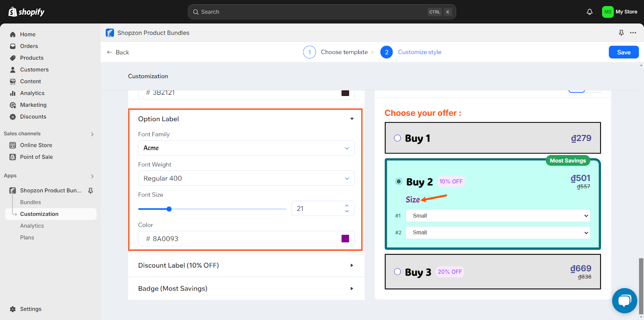Open the notifications bell
The width and height of the screenshot is (644, 320).
589,12
